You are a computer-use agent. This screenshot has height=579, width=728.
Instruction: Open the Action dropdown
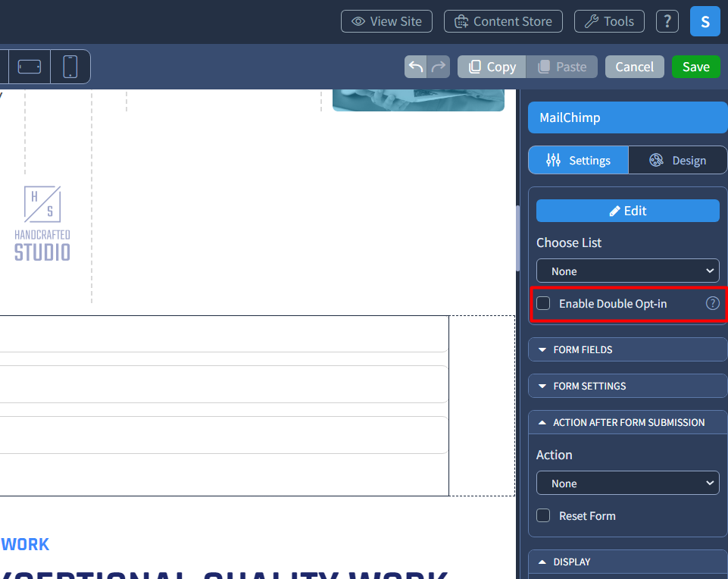628,484
